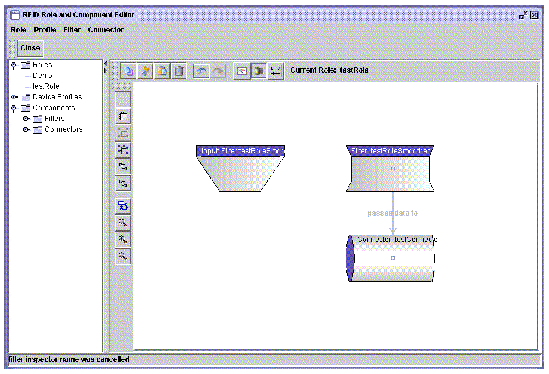Select the Device Profiles tree label

click(57, 97)
